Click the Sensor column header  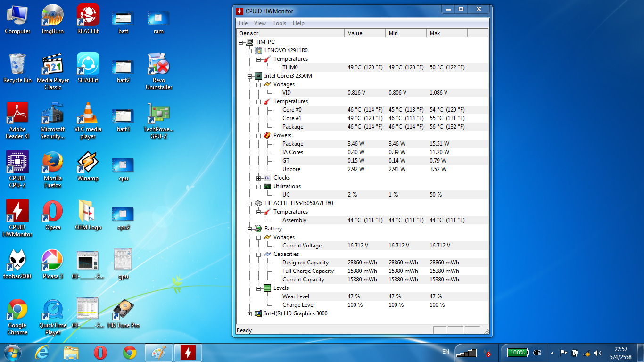pos(290,33)
